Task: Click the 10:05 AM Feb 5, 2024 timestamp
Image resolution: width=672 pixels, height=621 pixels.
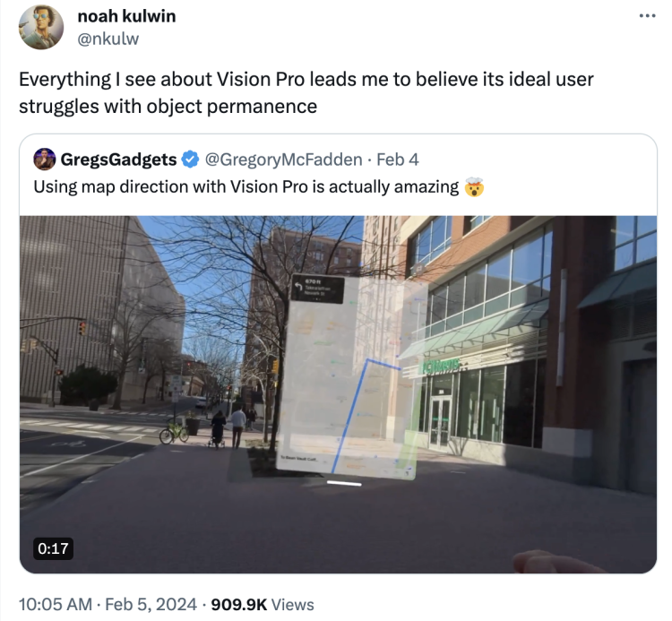Action: [108, 604]
